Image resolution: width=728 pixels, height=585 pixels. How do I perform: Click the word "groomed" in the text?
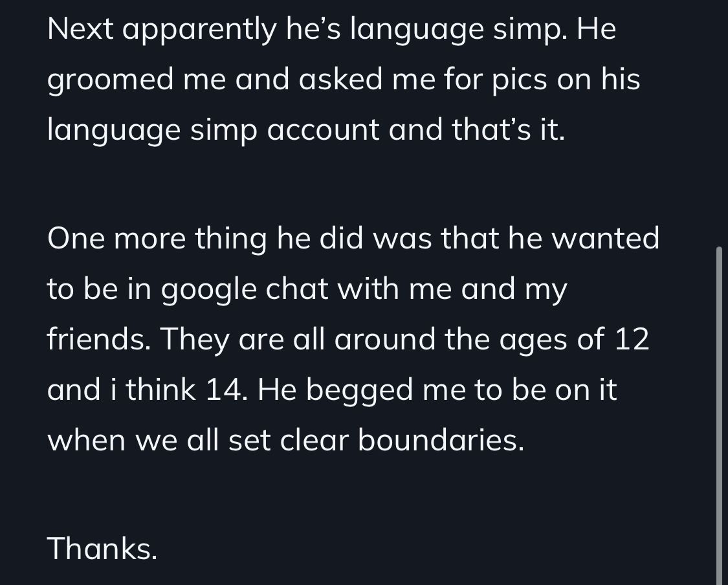pos(111,80)
